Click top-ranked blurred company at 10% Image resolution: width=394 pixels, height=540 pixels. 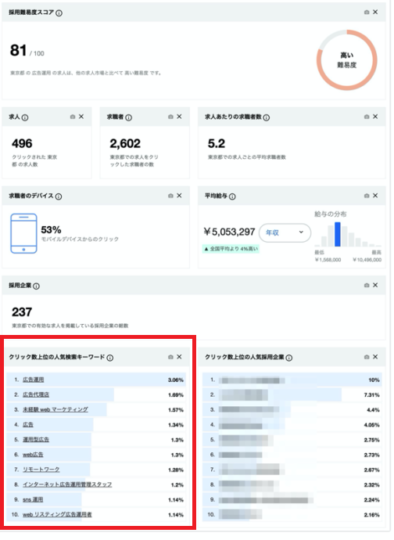coord(292,380)
